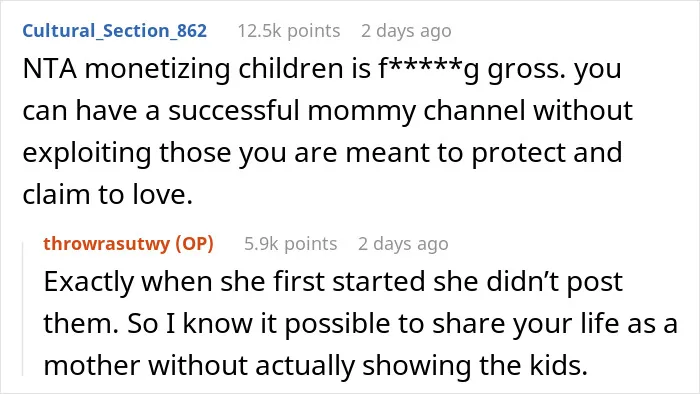The width and height of the screenshot is (700, 394).
Task: Click the word gross in the comment
Action: pyautogui.click(x=521, y=70)
